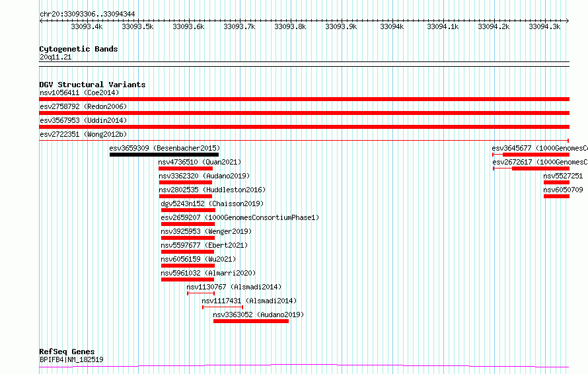Image resolution: width=588 pixels, height=374 pixels.
Task: Select nsv4736510 (Quan2021) label
Action: pos(200,162)
